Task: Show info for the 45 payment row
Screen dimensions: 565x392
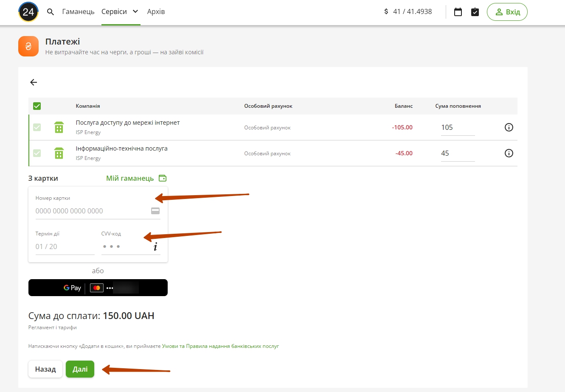Action: (509, 153)
